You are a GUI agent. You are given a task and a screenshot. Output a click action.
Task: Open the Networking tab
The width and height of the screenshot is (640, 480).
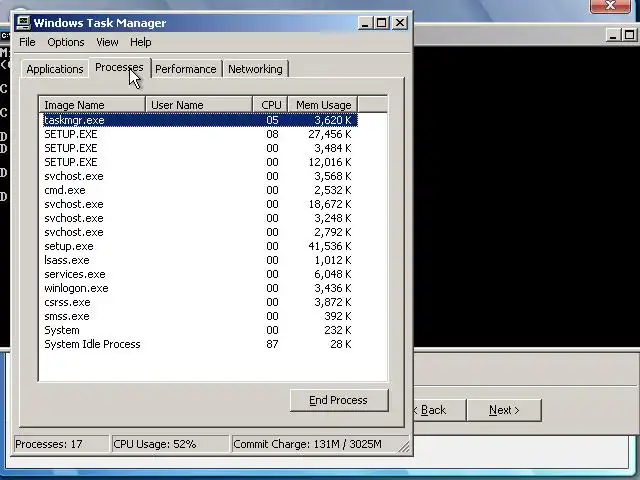tap(255, 69)
